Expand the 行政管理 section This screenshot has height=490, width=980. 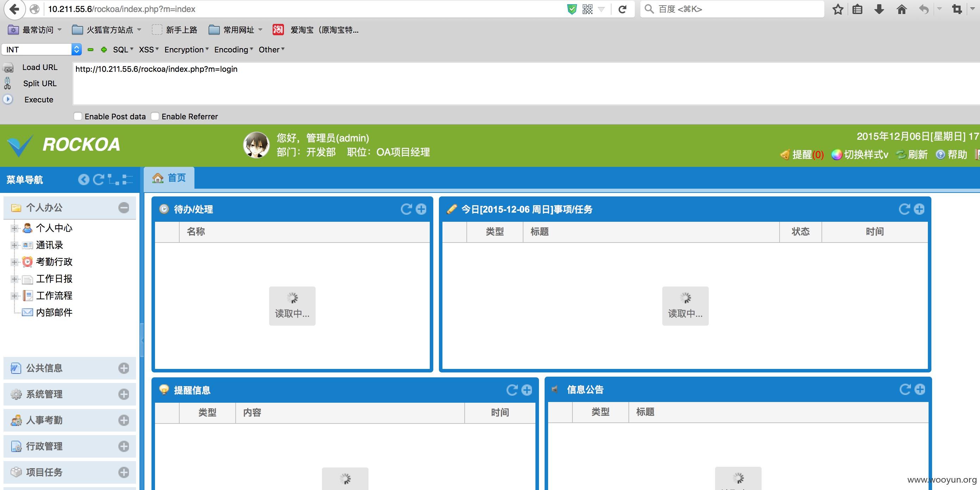124,446
